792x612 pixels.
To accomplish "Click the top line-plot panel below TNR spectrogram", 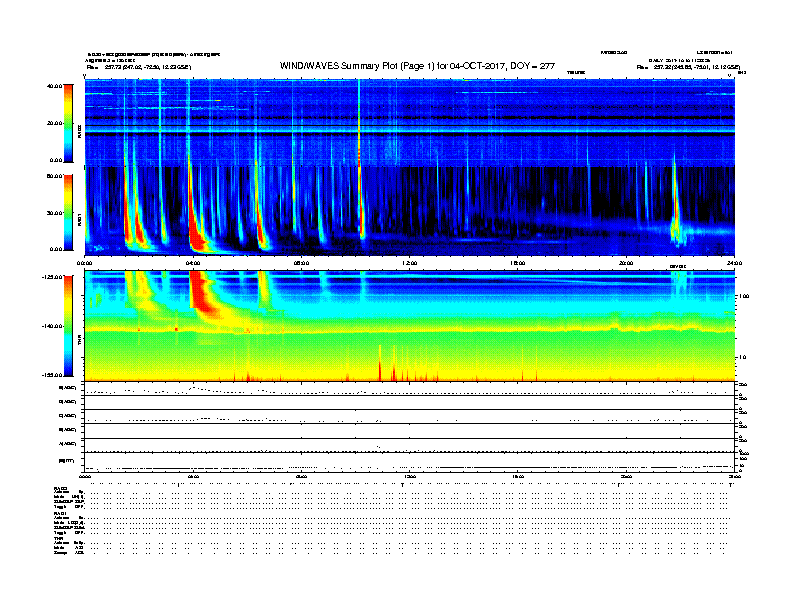I will pyautogui.click(x=410, y=389).
